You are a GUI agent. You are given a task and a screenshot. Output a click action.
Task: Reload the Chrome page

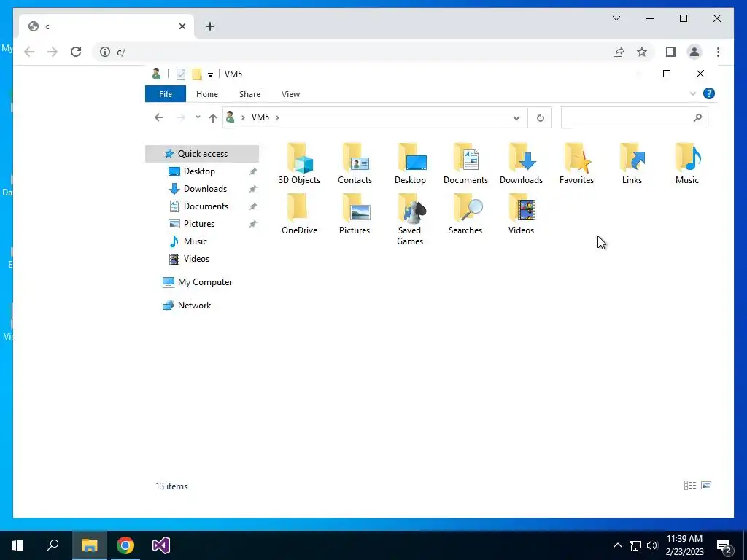coord(76,52)
